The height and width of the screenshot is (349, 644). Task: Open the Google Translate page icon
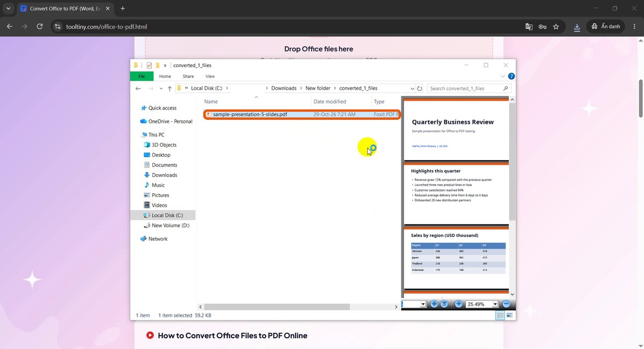click(x=529, y=26)
